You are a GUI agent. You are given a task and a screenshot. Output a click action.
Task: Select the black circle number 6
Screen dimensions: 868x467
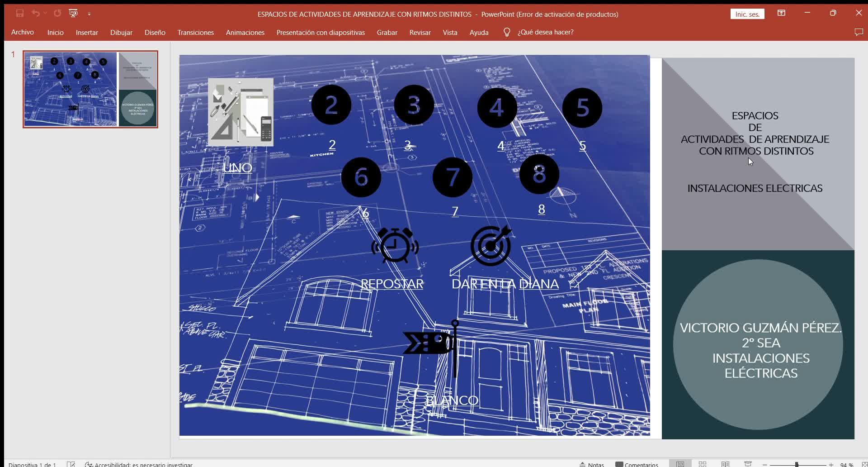(361, 177)
